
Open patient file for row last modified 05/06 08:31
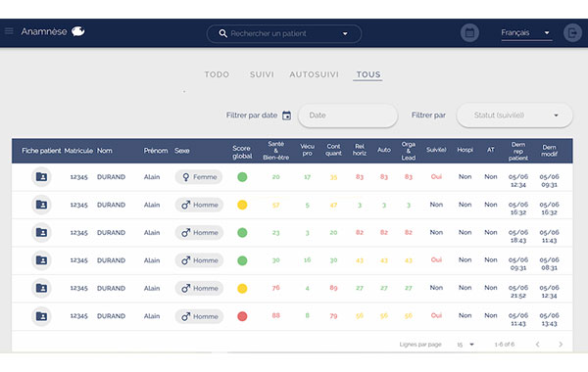tap(41, 260)
